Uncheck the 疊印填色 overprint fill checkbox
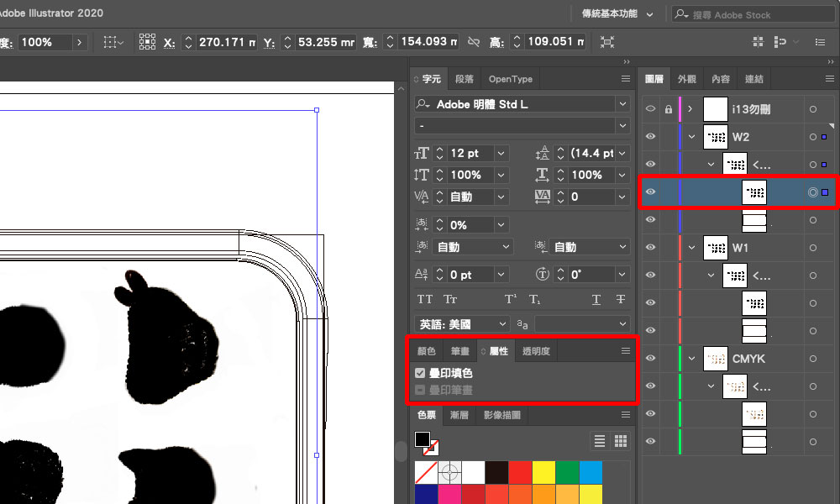840x504 pixels. tap(420, 373)
